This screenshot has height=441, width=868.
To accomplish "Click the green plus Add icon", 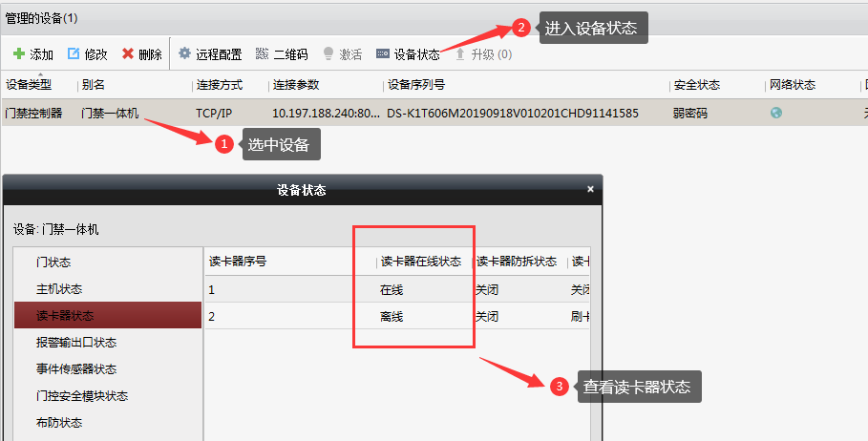I will coord(19,53).
